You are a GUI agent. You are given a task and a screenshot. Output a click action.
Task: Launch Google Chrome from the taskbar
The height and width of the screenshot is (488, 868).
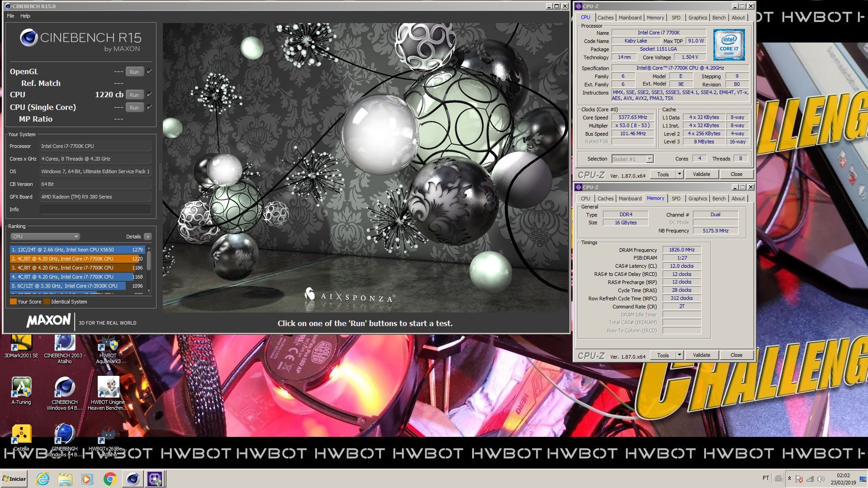(110, 479)
